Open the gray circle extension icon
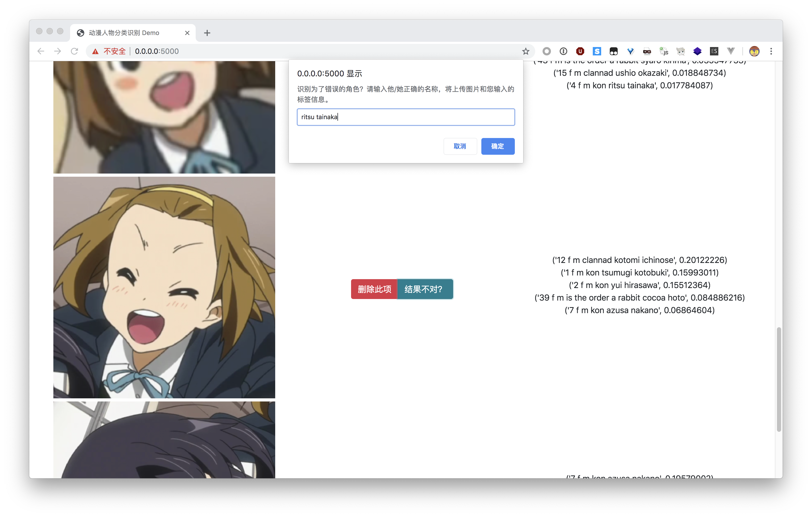The image size is (812, 517). point(547,51)
